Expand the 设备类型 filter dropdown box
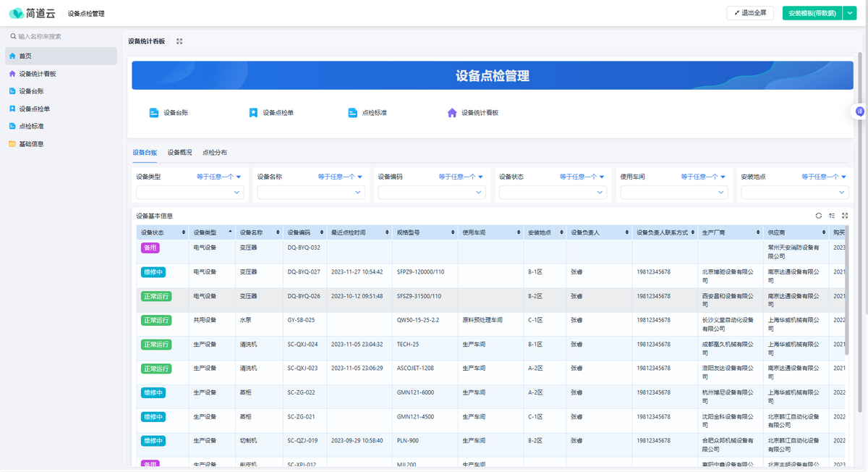 point(190,193)
